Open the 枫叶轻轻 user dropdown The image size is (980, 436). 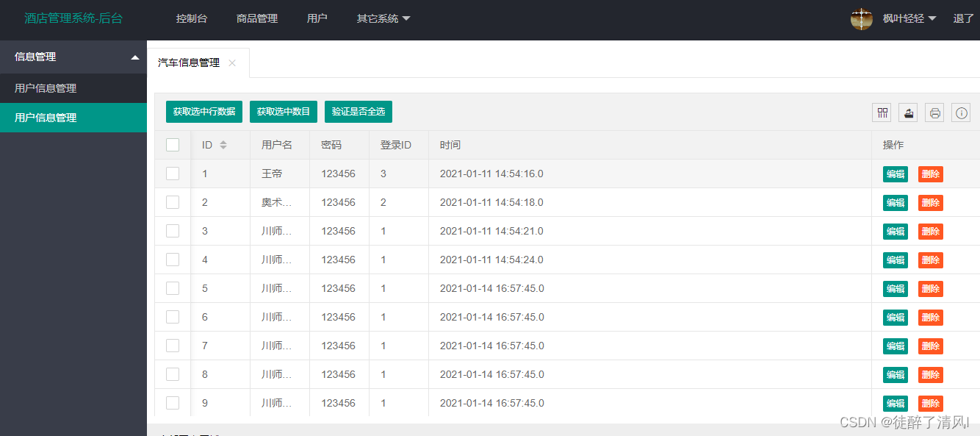pyautogui.click(x=909, y=18)
